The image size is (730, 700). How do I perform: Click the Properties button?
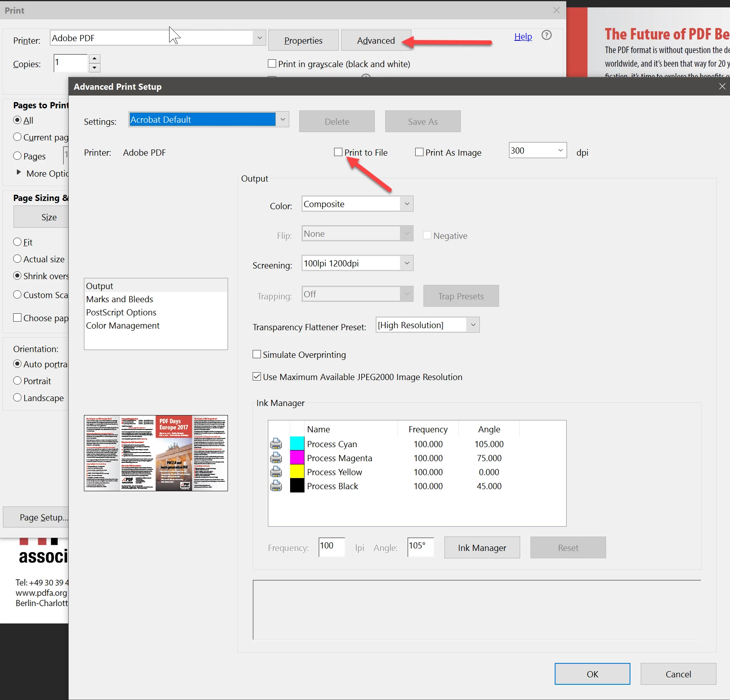(x=303, y=40)
